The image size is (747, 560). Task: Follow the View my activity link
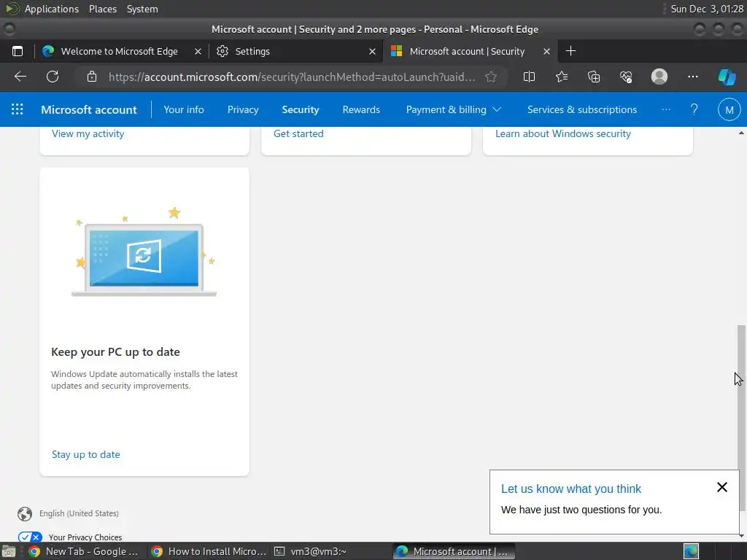(x=88, y=134)
